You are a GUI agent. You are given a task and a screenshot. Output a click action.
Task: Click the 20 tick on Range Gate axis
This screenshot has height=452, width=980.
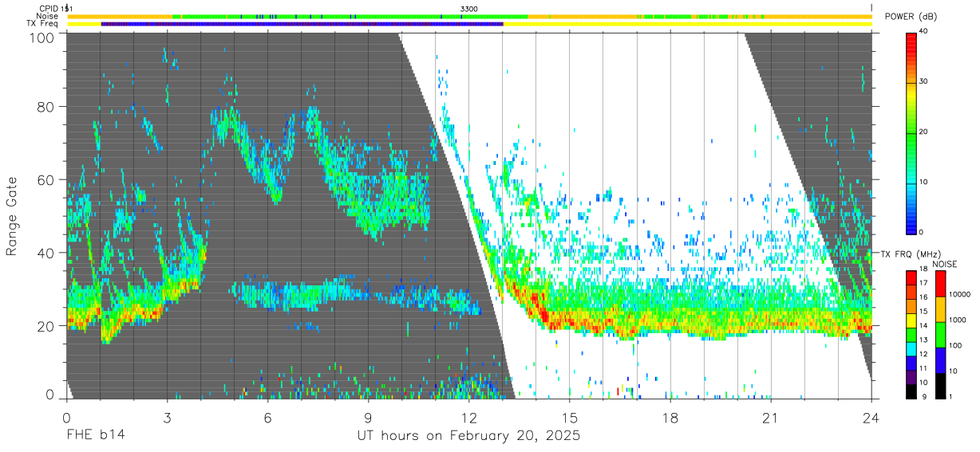[x=47, y=326]
